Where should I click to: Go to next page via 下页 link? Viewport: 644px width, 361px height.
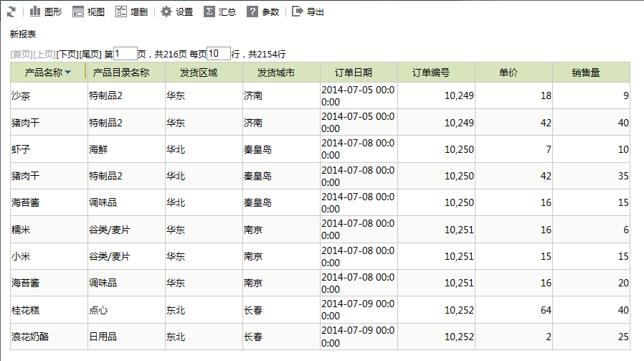[67, 55]
